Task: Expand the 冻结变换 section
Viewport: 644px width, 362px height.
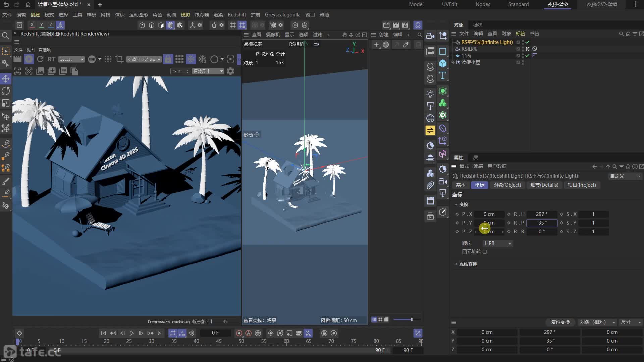Action: pyautogui.click(x=456, y=264)
